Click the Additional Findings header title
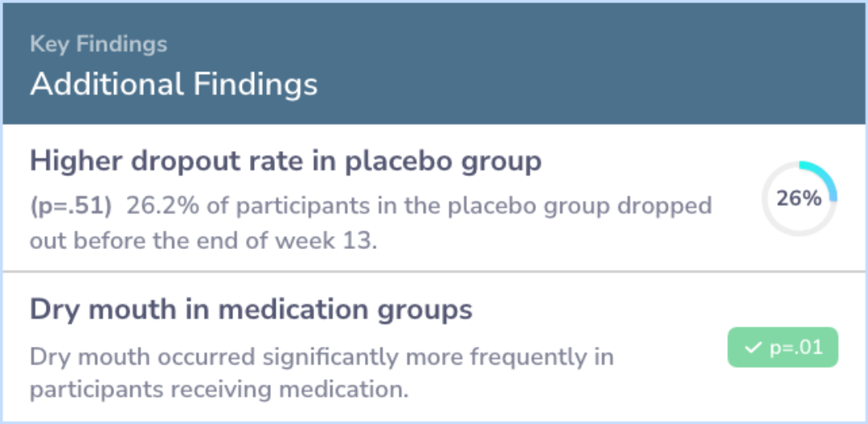This screenshot has width=868, height=424. click(x=174, y=84)
